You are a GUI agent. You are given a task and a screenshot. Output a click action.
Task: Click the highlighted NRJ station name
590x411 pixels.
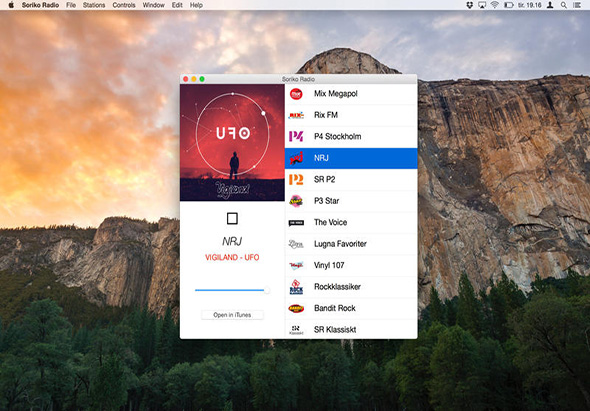321,158
